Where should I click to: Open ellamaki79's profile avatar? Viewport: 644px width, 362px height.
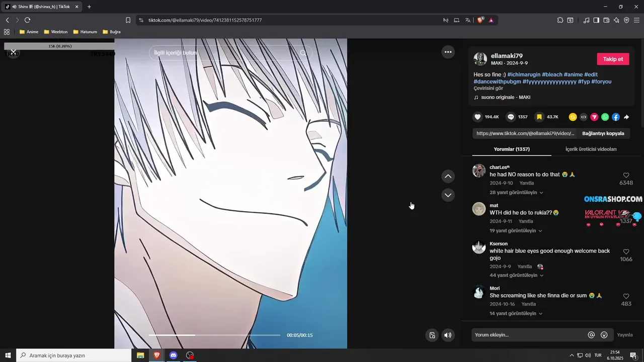pos(480,59)
